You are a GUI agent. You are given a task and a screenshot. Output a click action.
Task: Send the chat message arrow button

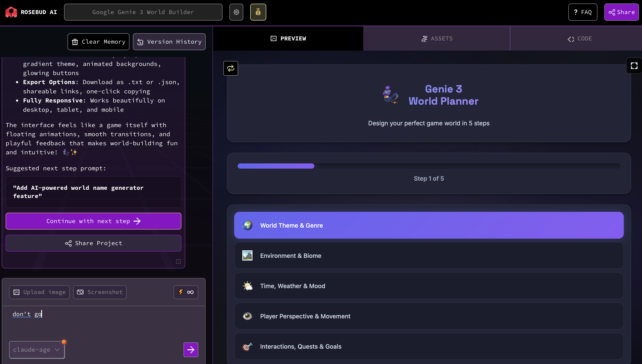click(x=191, y=350)
